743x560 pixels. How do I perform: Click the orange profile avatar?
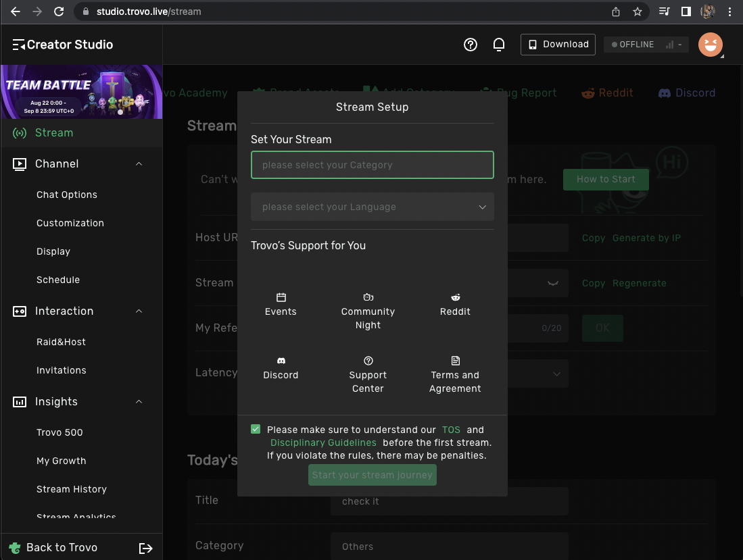(x=711, y=45)
